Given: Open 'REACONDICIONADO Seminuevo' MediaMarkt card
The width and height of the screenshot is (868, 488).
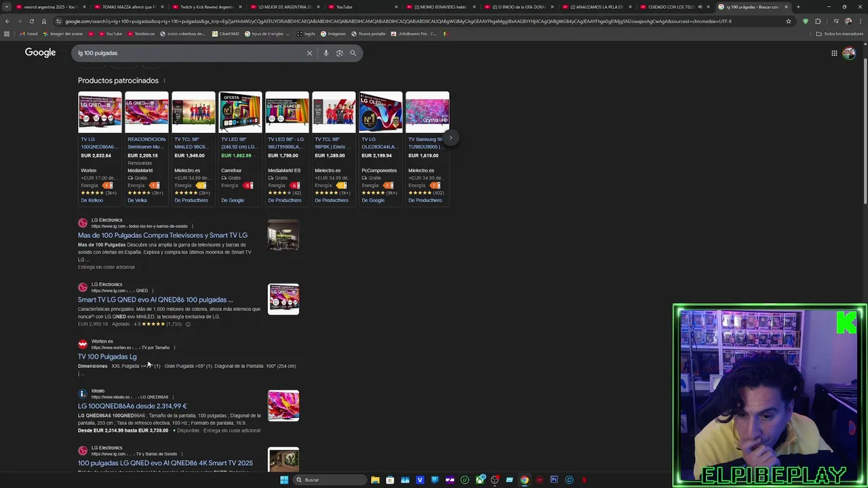Looking at the screenshot, I should [x=146, y=148].
